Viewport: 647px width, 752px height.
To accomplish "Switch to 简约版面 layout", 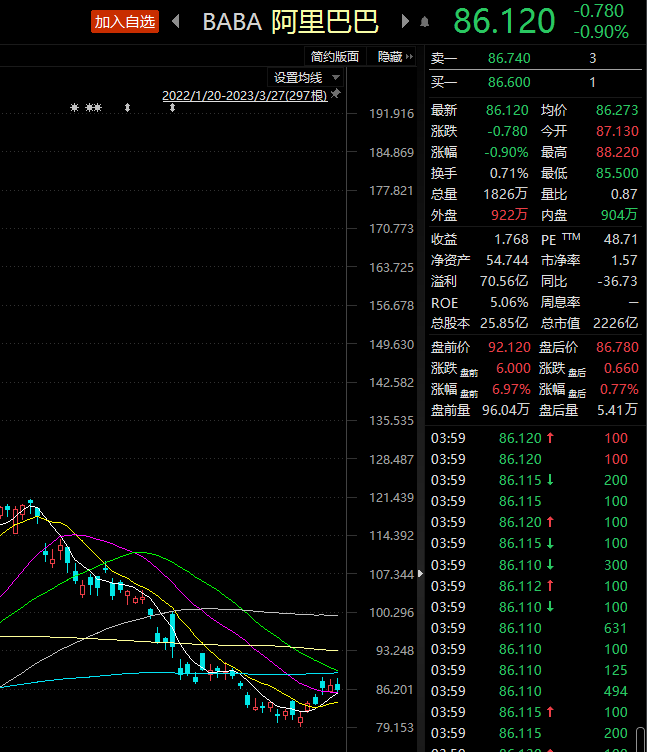I will pos(334,57).
